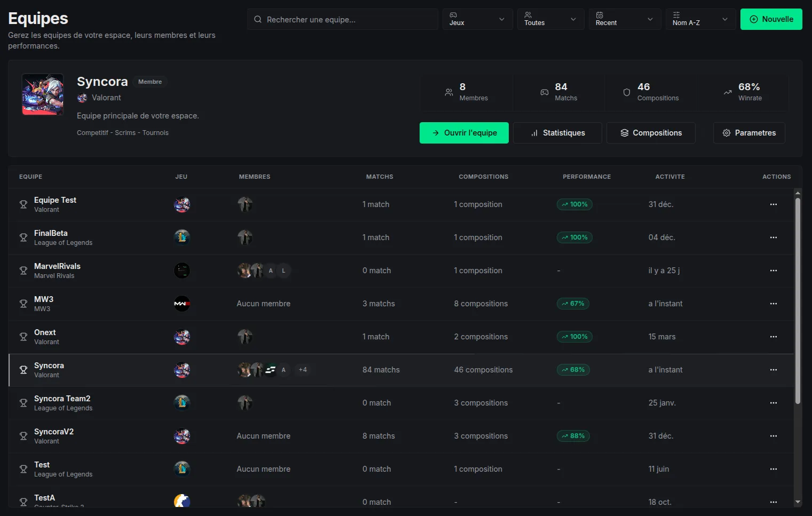The image size is (812, 516).
Task: Open actions menu for SyncoraV2
Action: (774, 436)
